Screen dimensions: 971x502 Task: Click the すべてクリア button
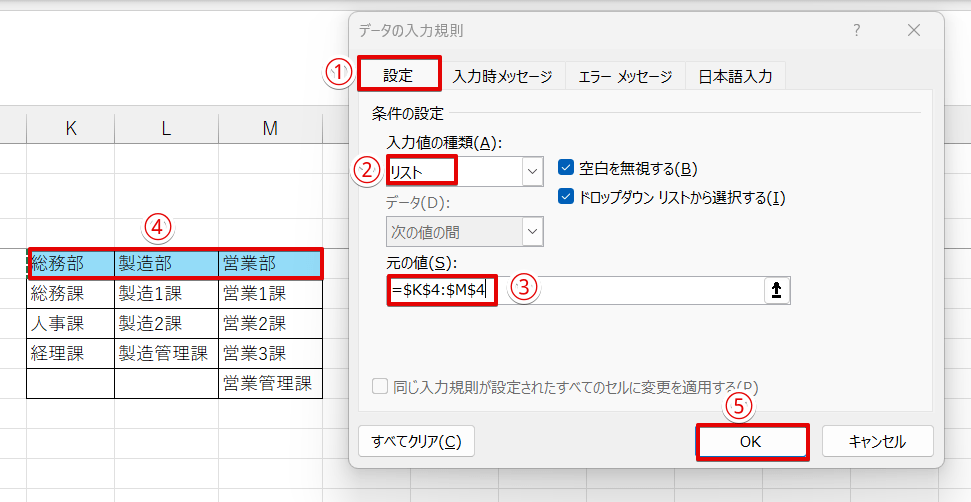416,441
